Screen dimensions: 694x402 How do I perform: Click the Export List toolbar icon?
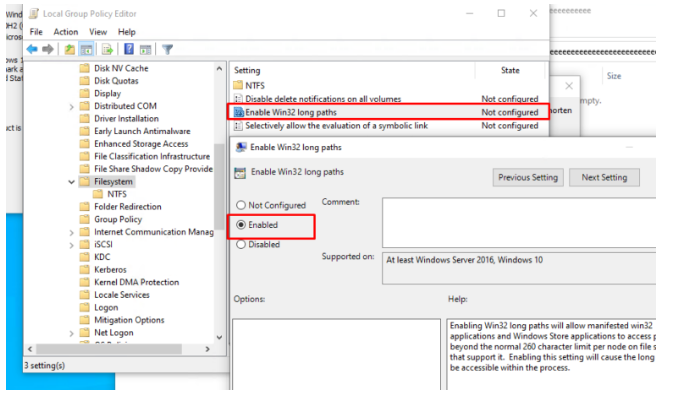107,49
